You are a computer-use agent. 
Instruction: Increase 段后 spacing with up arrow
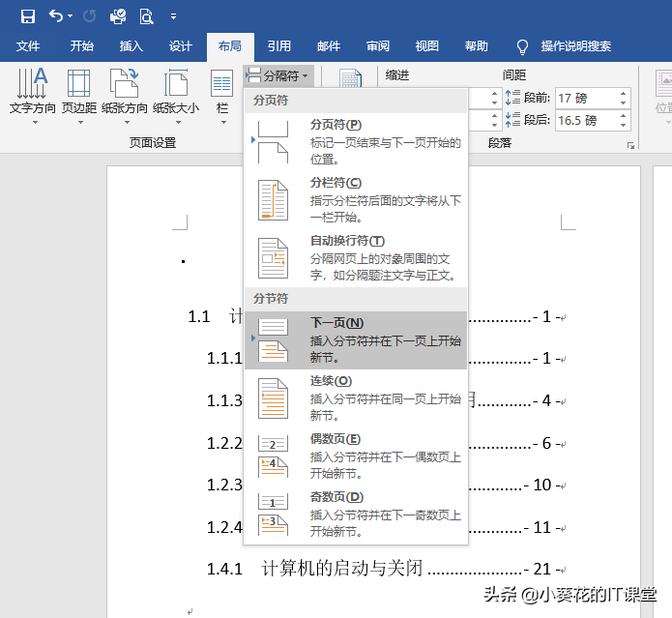(x=623, y=116)
